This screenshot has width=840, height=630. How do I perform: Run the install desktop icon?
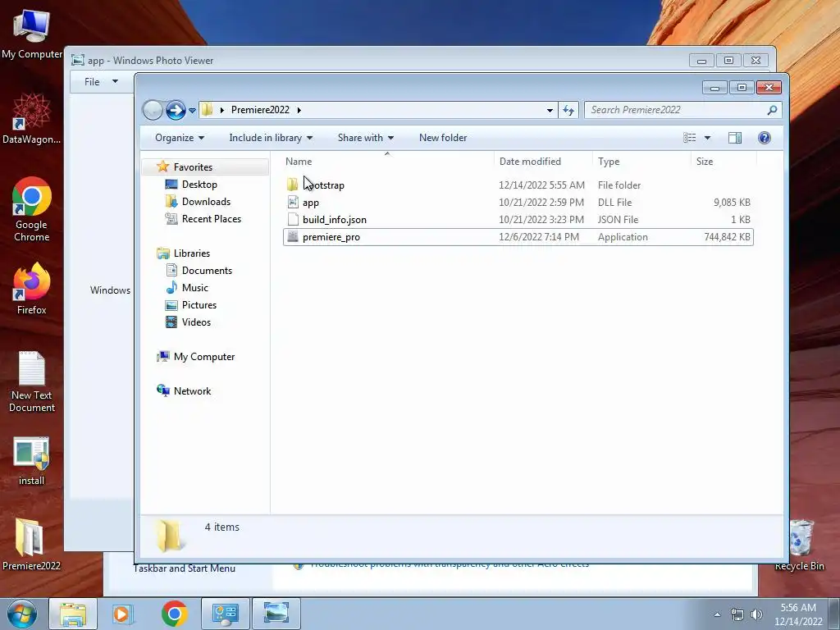coord(32,462)
